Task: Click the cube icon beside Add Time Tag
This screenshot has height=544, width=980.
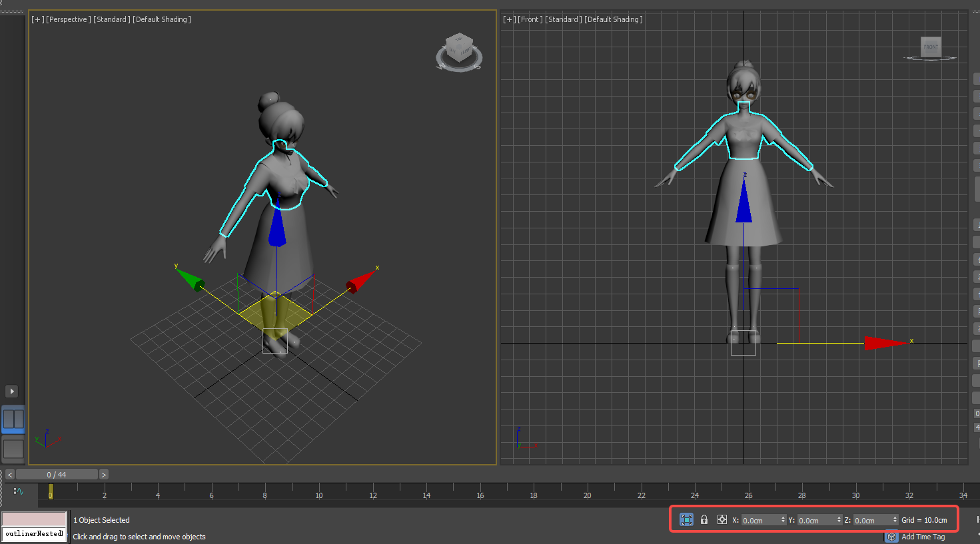Action: coord(892,537)
